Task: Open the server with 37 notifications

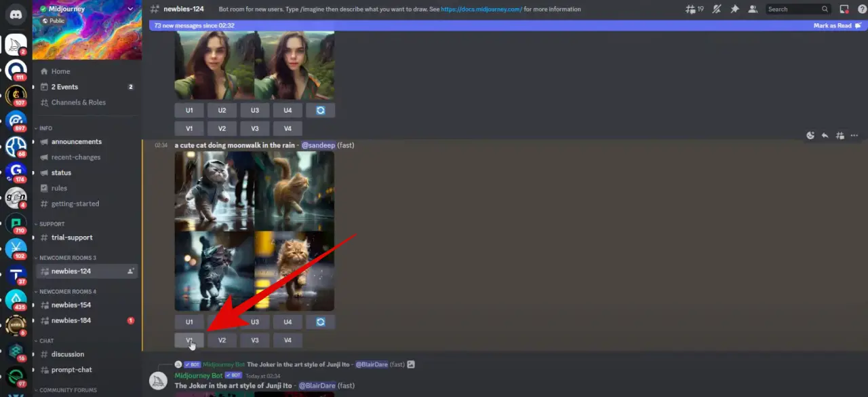Action: 16,275
